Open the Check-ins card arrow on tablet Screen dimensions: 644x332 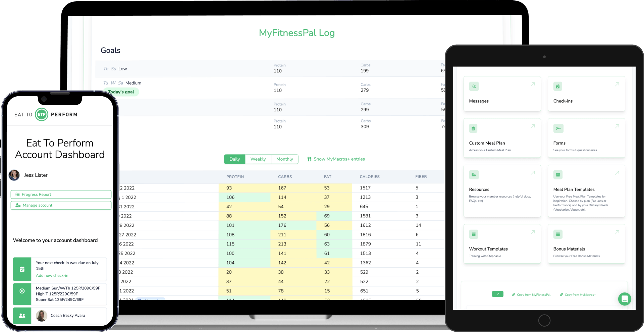(x=617, y=84)
